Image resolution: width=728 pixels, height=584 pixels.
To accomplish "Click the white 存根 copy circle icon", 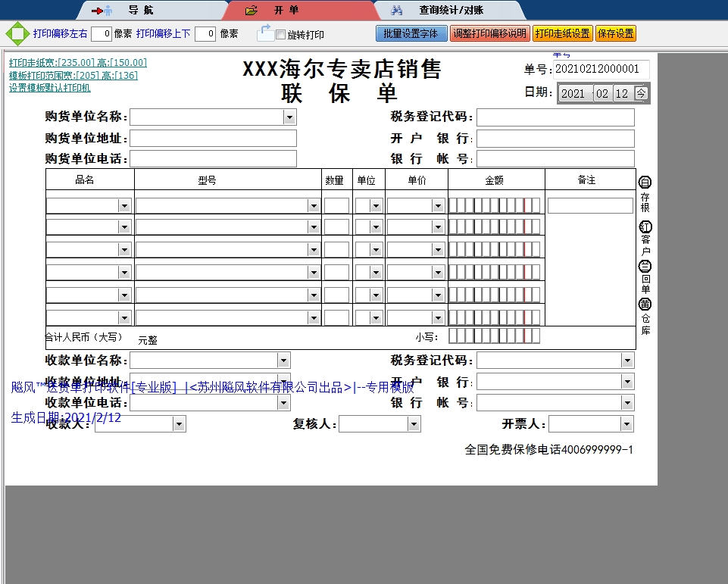I will (x=645, y=183).
